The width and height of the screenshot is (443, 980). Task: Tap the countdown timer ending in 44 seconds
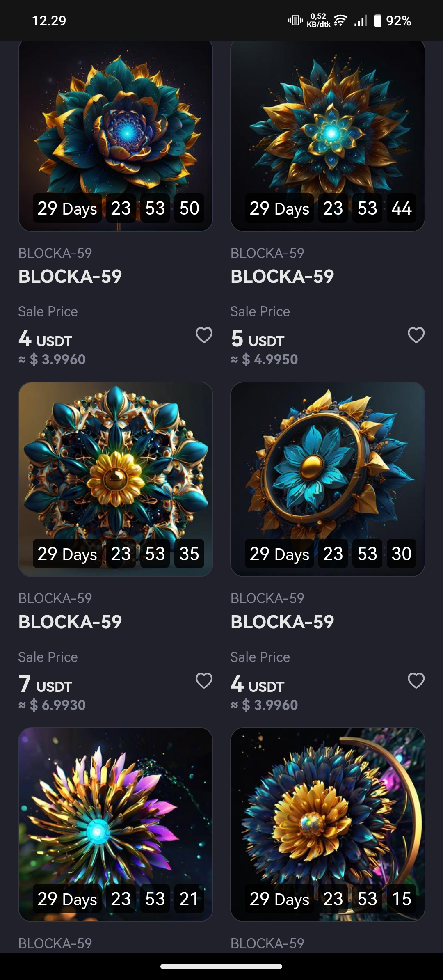tap(330, 208)
